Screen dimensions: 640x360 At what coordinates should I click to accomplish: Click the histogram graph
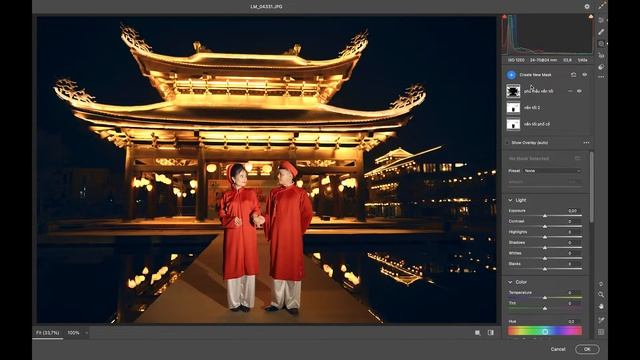(547, 34)
